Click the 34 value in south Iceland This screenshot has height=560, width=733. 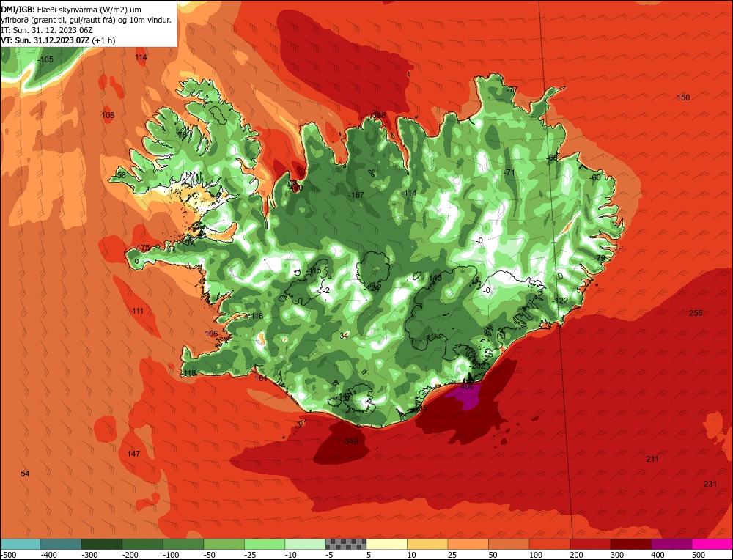344,336
